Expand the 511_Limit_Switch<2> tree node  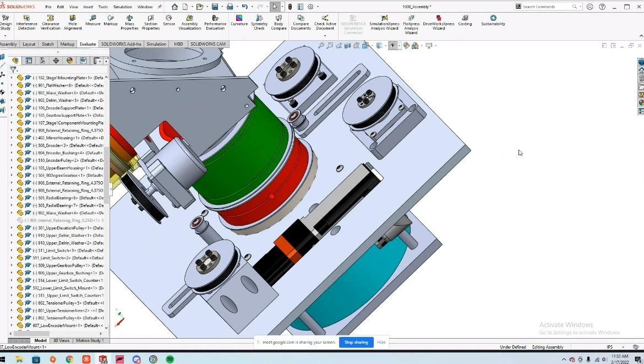point(12,258)
